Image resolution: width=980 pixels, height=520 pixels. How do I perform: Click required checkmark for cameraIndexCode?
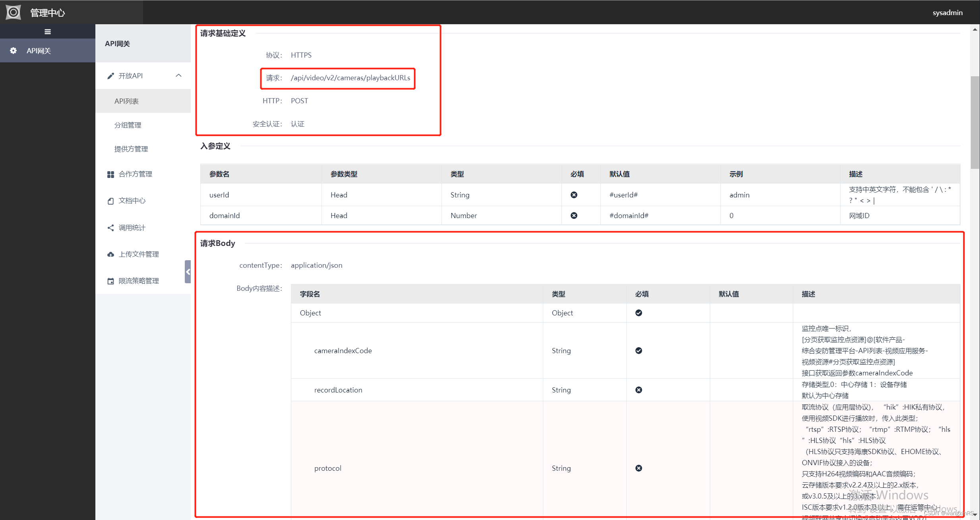click(x=638, y=350)
